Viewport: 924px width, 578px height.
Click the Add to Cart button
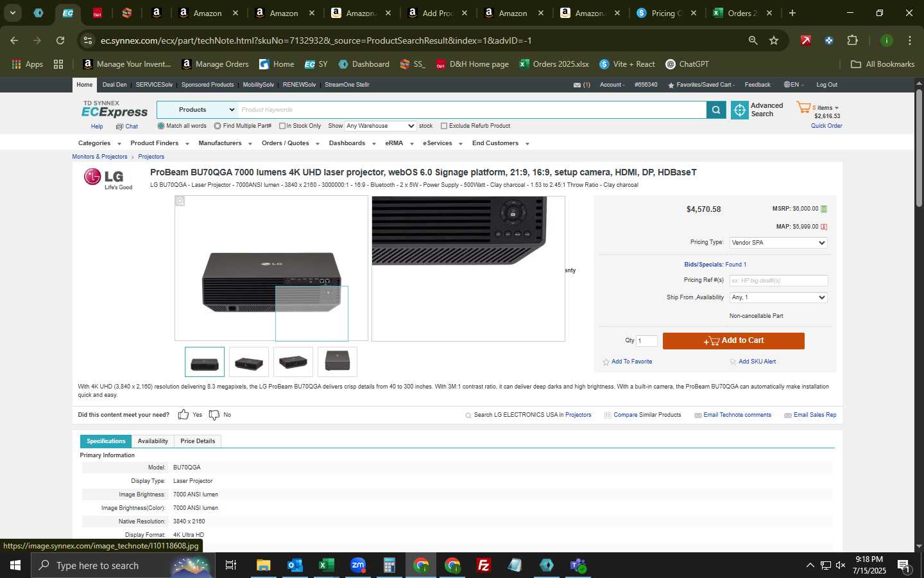click(733, 341)
